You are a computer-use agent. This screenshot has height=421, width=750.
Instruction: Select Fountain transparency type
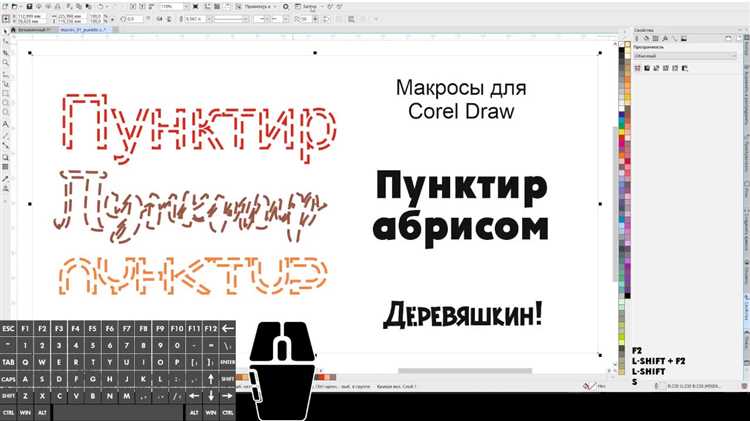click(x=656, y=68)
